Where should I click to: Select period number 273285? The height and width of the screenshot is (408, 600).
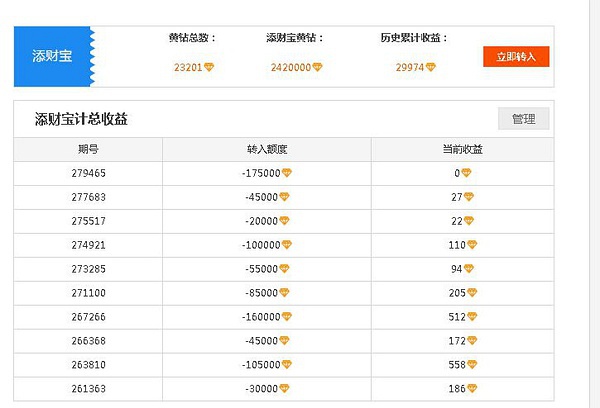click(88, 269)
